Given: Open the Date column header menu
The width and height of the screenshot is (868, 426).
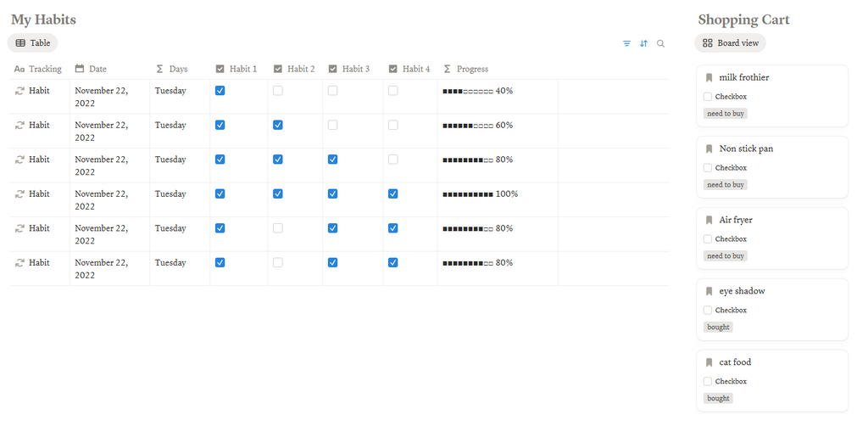Looking at the screenshot, I should [x=109, y=69].
